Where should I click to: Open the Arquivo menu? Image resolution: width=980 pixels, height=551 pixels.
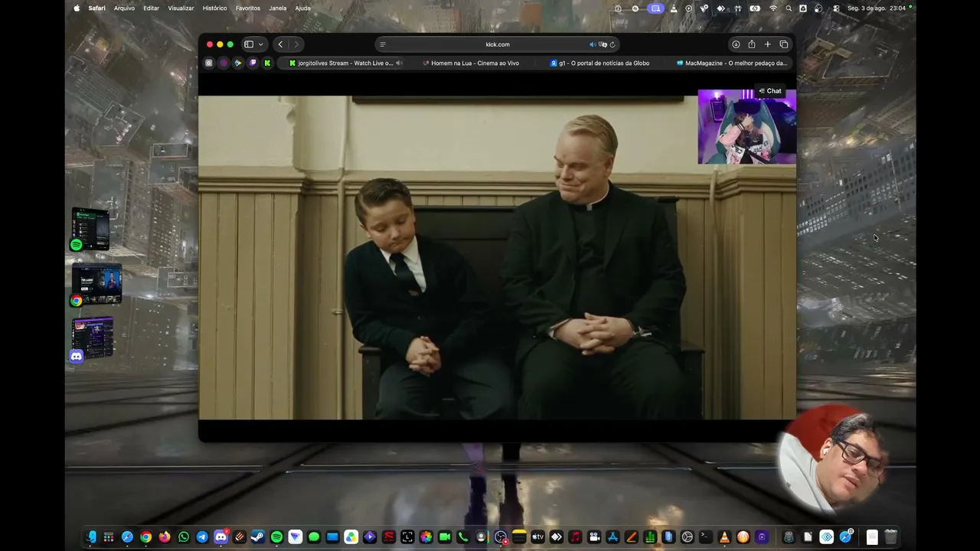coord(124,8)
